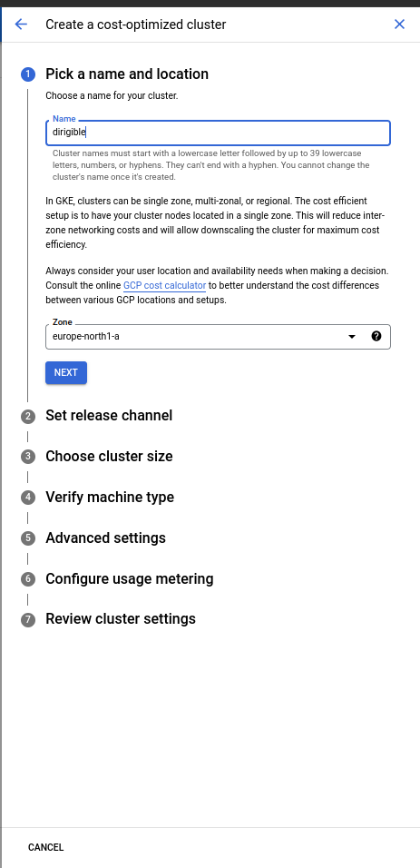The height and width of the screenshot is (868, 420).
Task: Click the NEXT button
Action: click(66, 372)
